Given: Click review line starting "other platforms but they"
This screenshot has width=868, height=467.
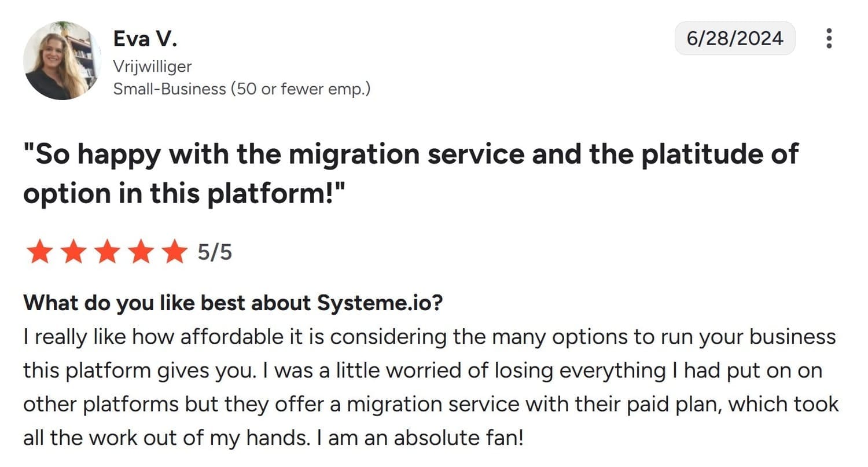Looking at the screenshot, I should click(x=431, y=404).
